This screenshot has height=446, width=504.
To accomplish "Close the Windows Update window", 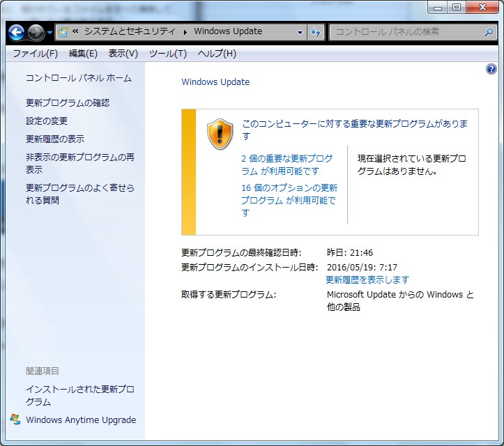I will point(482,7).
